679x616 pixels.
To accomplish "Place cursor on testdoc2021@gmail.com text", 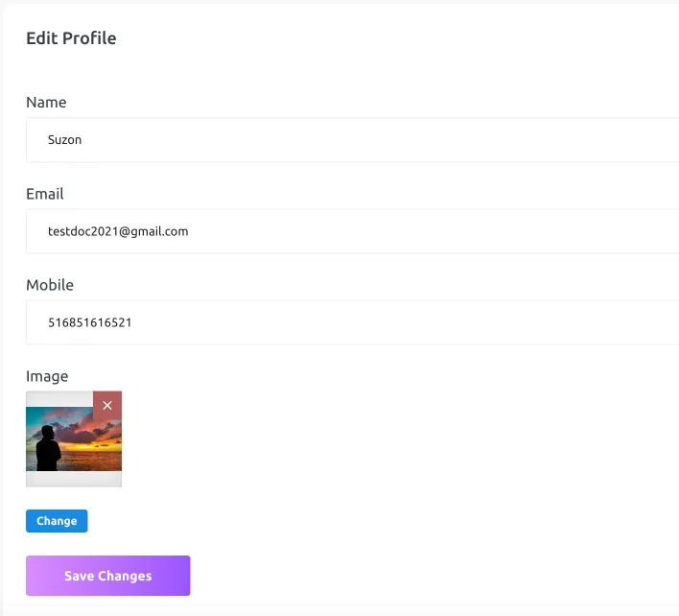I will (x=118, y=231).
